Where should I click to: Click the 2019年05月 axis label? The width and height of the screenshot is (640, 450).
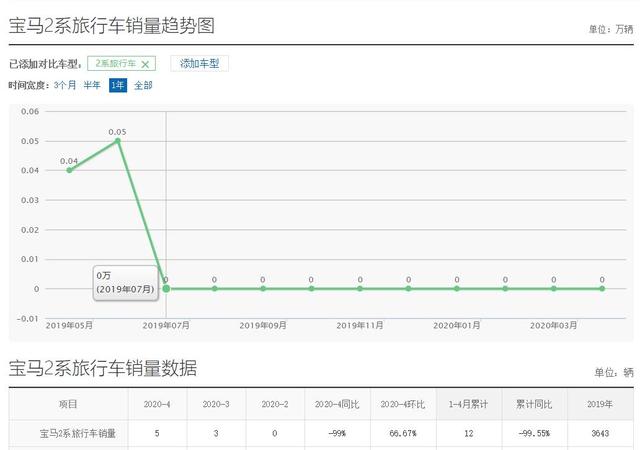click(x=69, y=325)
